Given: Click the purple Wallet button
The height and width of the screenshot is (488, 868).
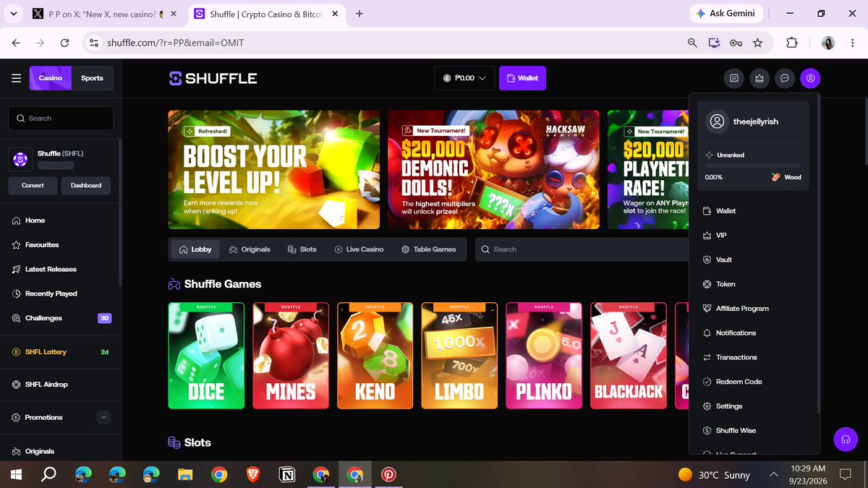Looking at the screenshot, I should (x=522, y=78).
